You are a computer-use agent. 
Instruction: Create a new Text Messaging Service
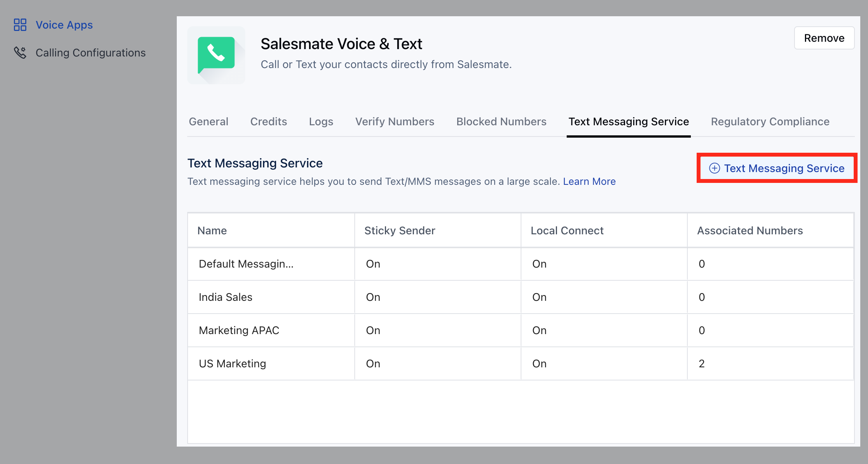tap(776, 168)
